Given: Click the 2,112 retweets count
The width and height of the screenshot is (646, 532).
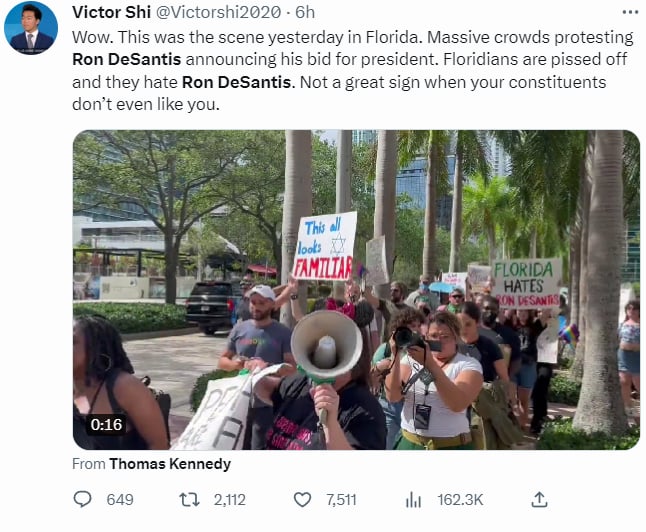Looking at the screenshot, I should click(x=229, y=499).
